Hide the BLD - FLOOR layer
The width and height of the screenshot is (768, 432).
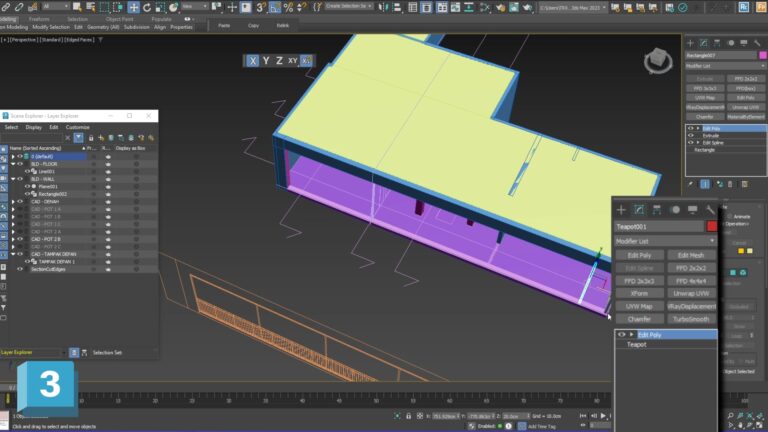point(20,164)
